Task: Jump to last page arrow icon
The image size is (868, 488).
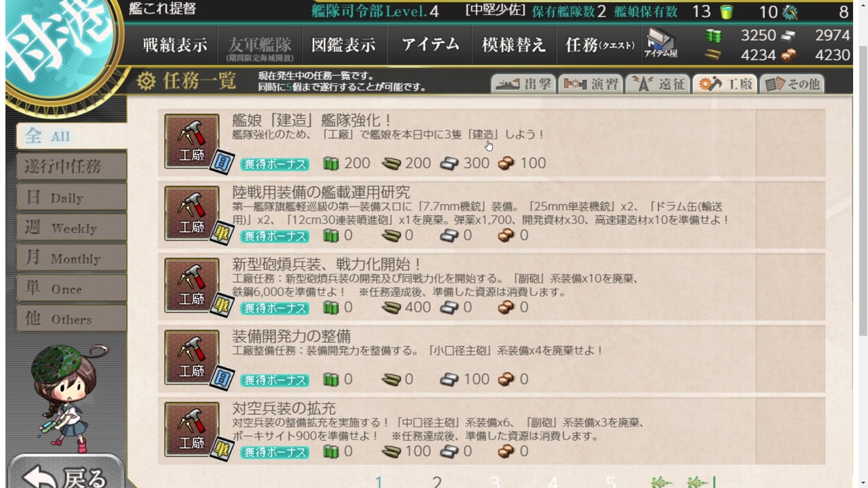Action: [701, 482]
